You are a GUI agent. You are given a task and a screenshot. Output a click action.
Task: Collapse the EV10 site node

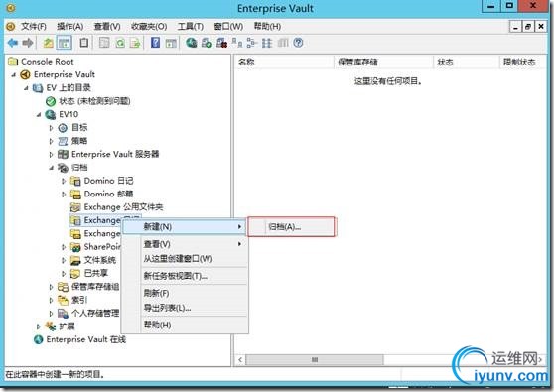(39, 114)
